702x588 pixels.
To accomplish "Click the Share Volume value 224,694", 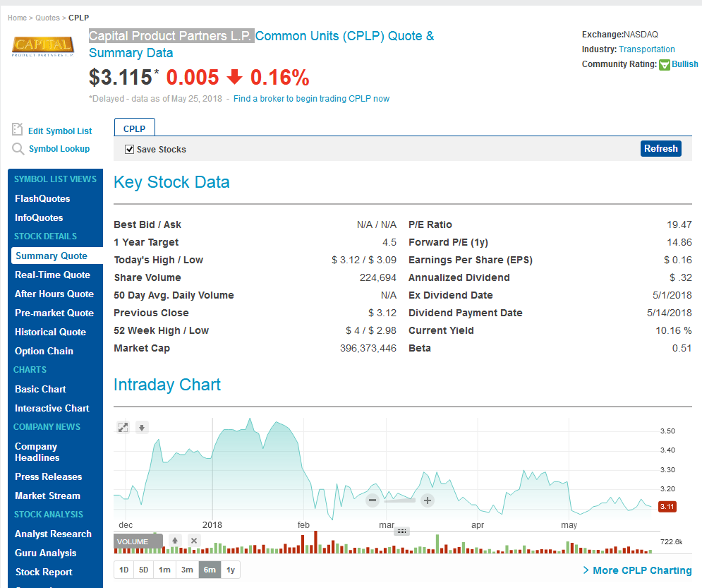I will (x=378, y=277).
